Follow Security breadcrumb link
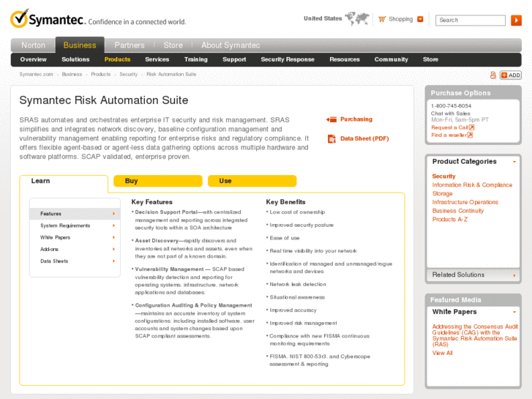The width and height of the screenshot is (532, 399). (x=128, y=74)
